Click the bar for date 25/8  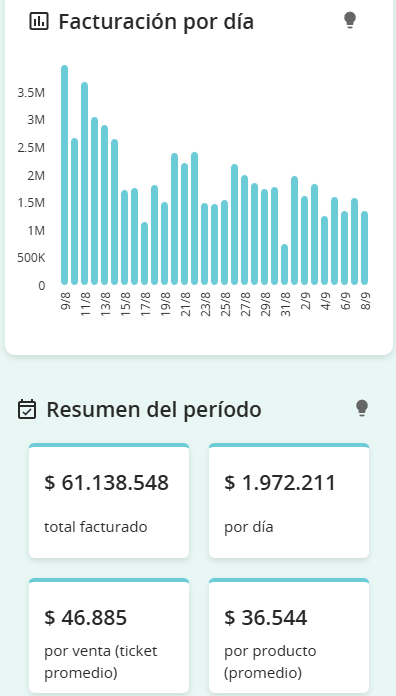click(x=225, y=242)
